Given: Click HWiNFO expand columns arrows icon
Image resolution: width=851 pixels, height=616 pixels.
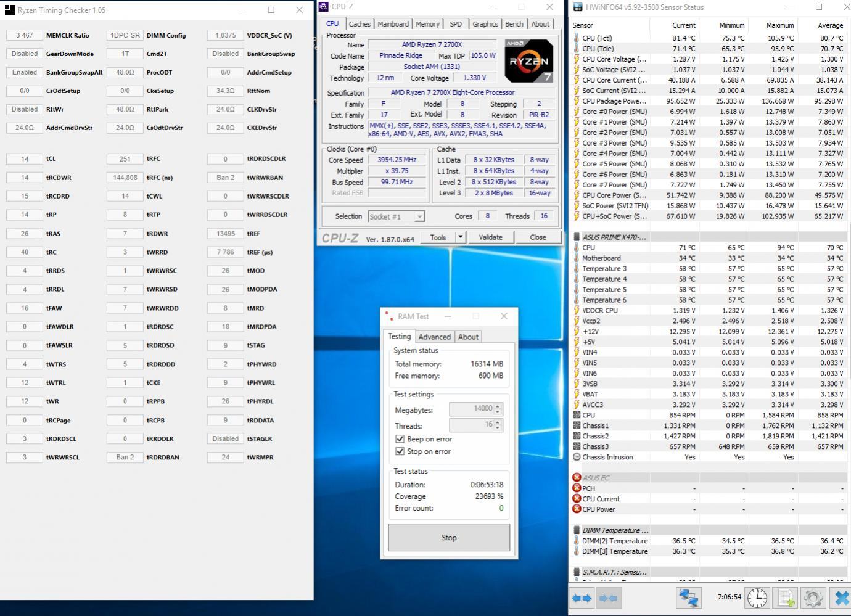Looking at the screenshot, I should pos(582,598).
